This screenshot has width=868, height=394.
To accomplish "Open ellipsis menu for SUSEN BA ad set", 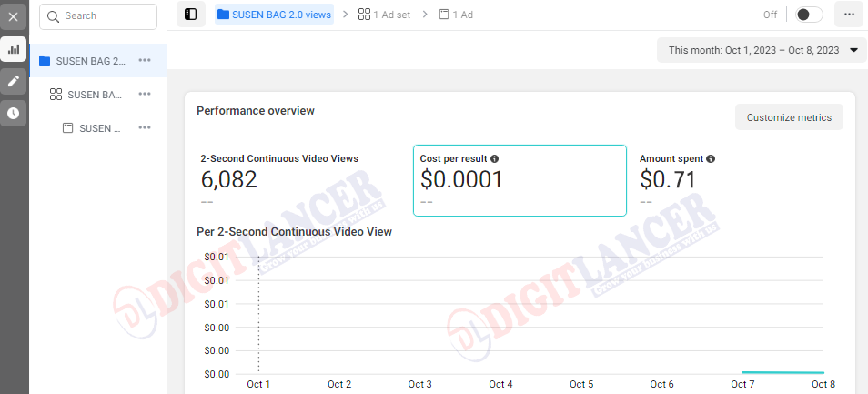I will (145, 94).
